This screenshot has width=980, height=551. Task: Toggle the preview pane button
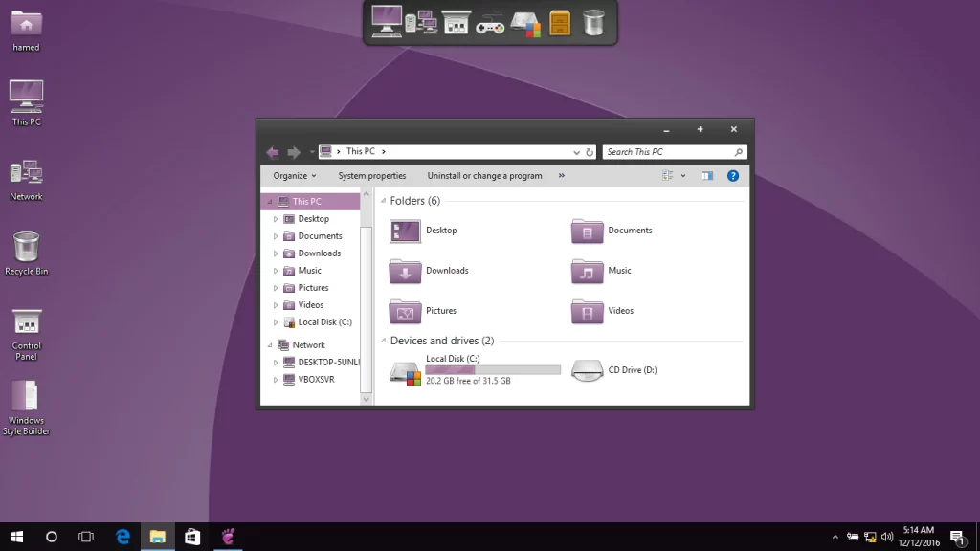point(707,176)
